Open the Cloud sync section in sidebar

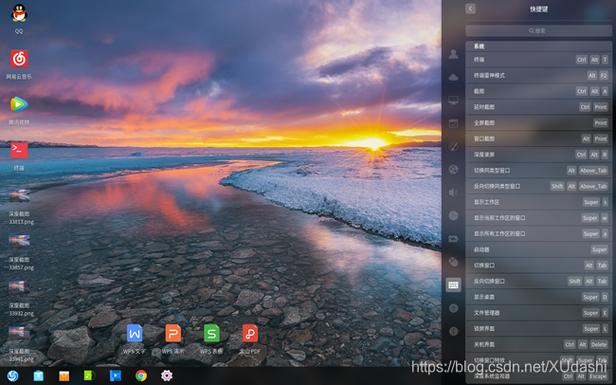[x=453, y=77]
